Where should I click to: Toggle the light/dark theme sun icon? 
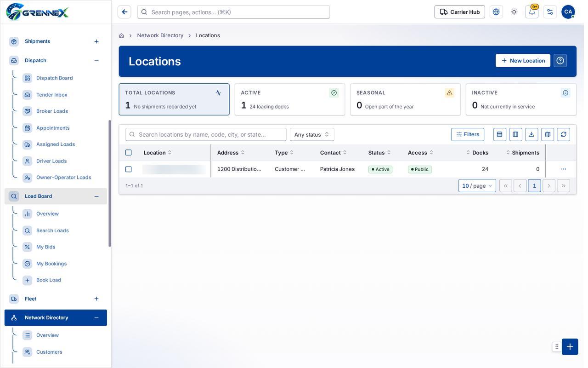point(514,12)
